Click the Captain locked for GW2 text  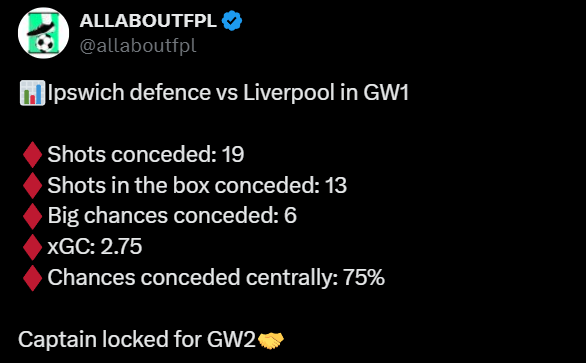tap(137, 339)
